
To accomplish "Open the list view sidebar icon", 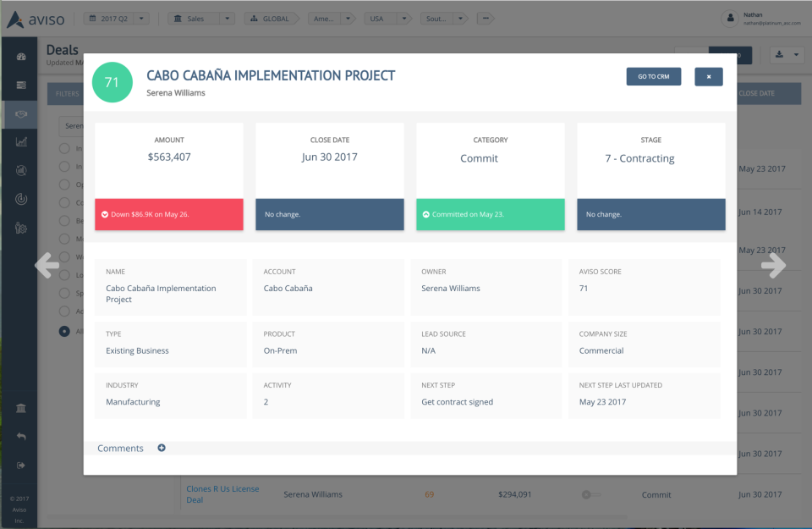I will click(x=21, y=85).
